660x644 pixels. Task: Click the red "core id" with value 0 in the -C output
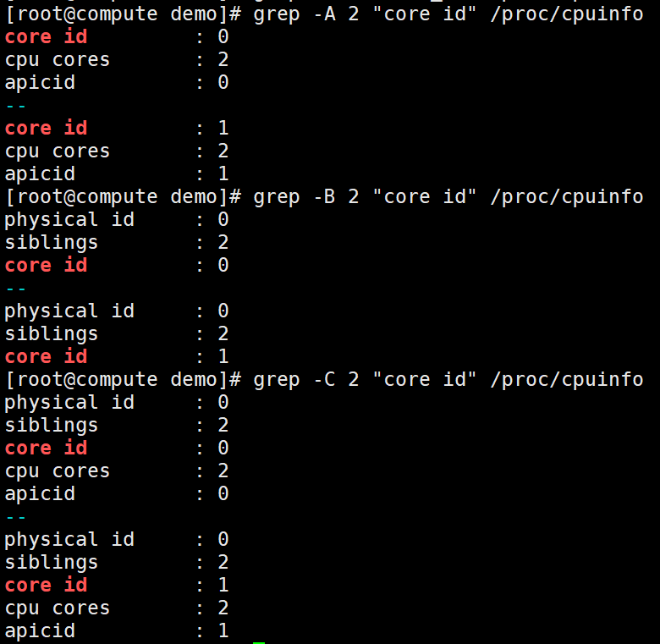tap(46, 449)
